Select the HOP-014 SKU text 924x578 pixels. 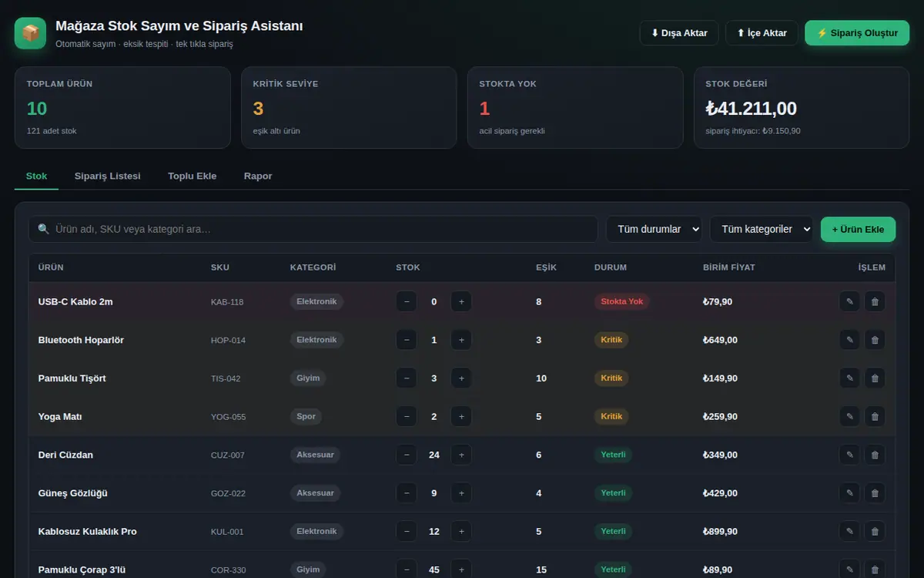(x=228, y=341)
